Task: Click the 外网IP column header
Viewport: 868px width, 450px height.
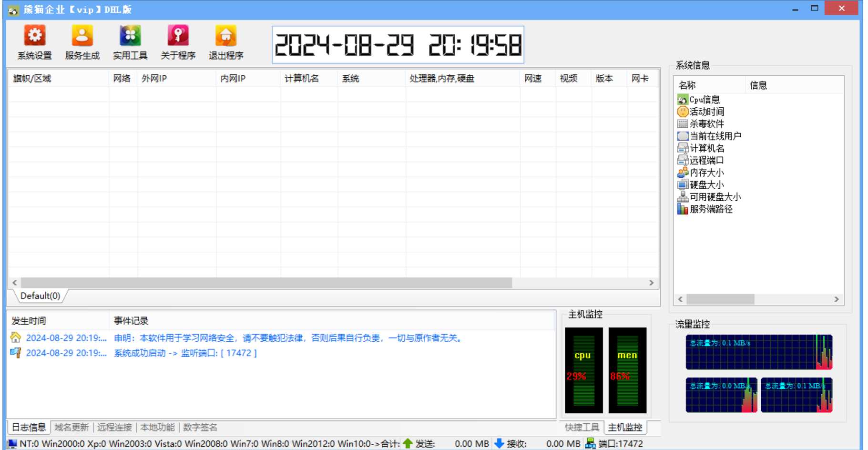Action: [x=176, y=79]
